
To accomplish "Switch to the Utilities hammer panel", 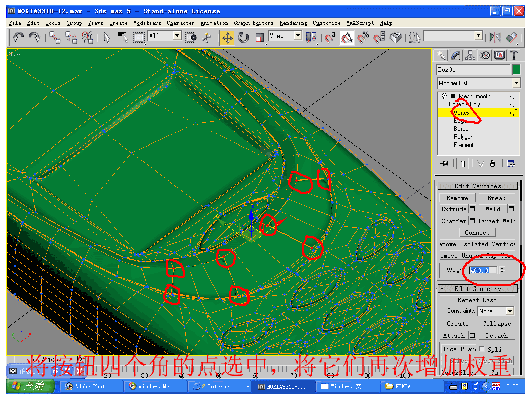I will (x=514, y=55).
